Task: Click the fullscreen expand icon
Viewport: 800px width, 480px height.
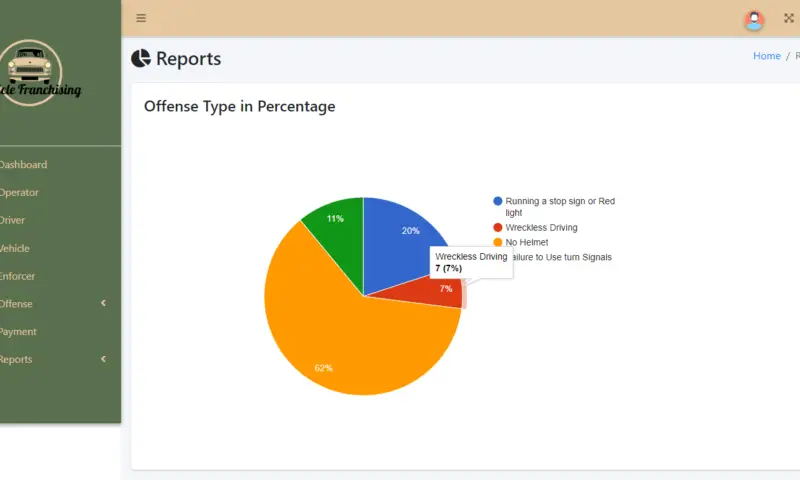Action: (788, 18)
